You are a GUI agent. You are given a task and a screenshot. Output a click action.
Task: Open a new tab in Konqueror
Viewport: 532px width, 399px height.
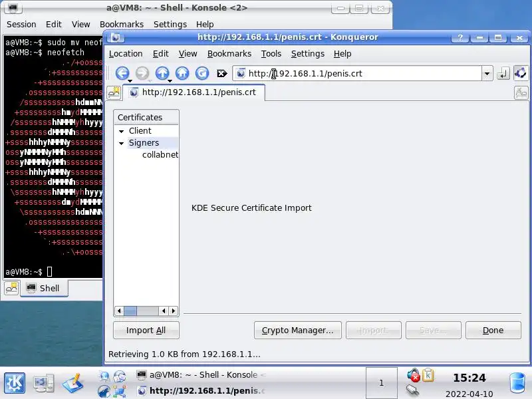coord(114,92)
